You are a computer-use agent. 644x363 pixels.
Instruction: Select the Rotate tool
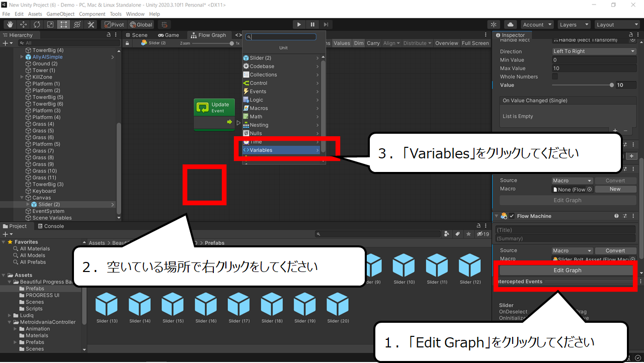[x=37, y=25]
